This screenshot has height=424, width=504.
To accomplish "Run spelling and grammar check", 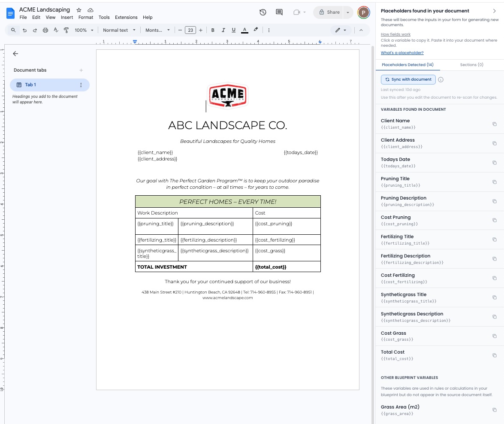I will [56, 30].
